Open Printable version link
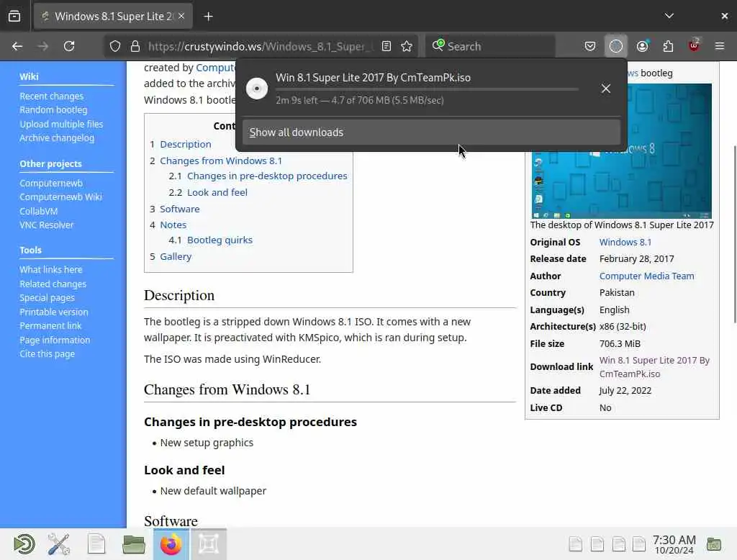The width and height of the screenshot is (737, 560). (x=53, y=312)
